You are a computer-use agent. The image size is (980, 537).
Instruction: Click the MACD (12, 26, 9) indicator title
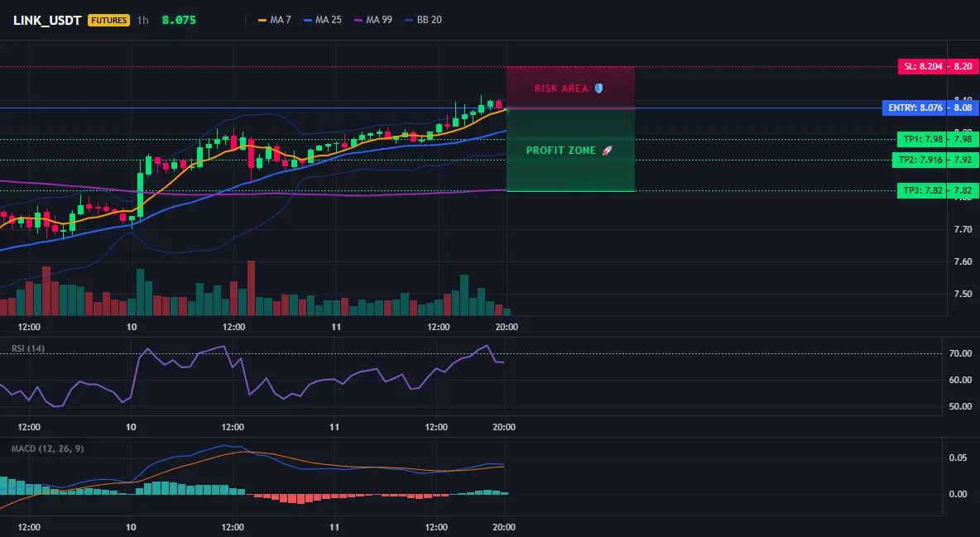pyautogui.click(x=47, y=448)
